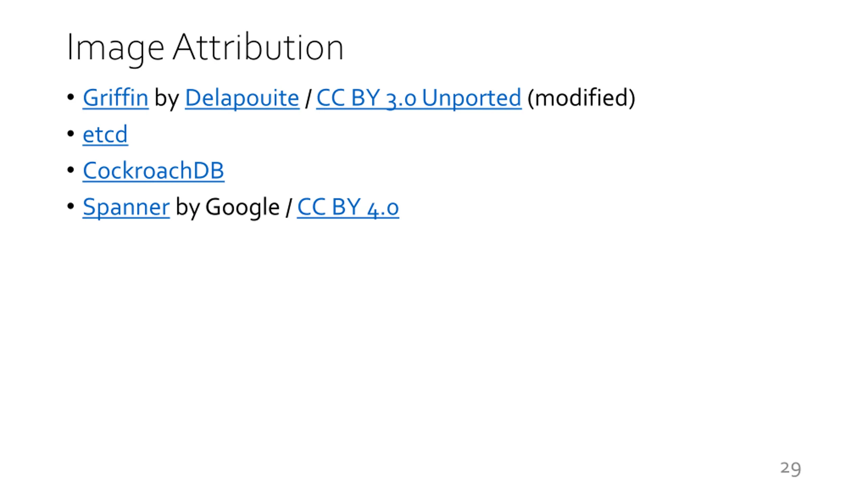
Task: Click the word by after Spanner
Action: coord(188,207)
